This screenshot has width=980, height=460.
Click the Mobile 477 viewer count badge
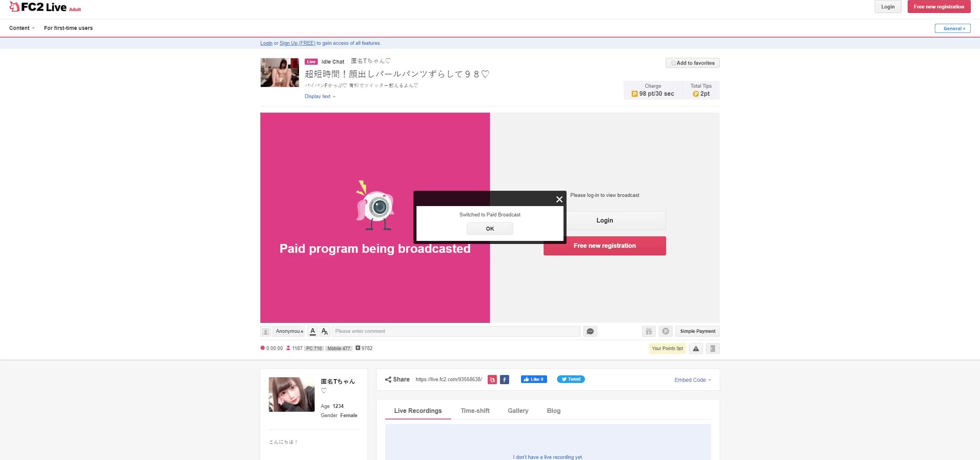tap(339, 349)
